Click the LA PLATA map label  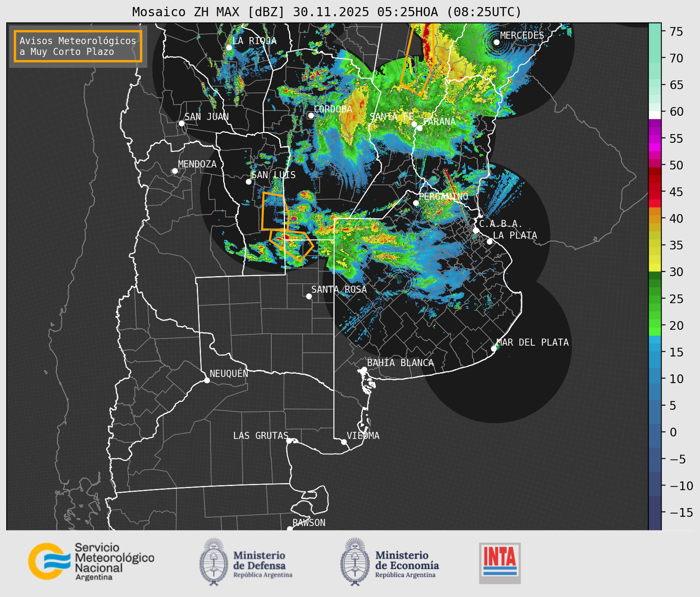(x=515, y=235)
